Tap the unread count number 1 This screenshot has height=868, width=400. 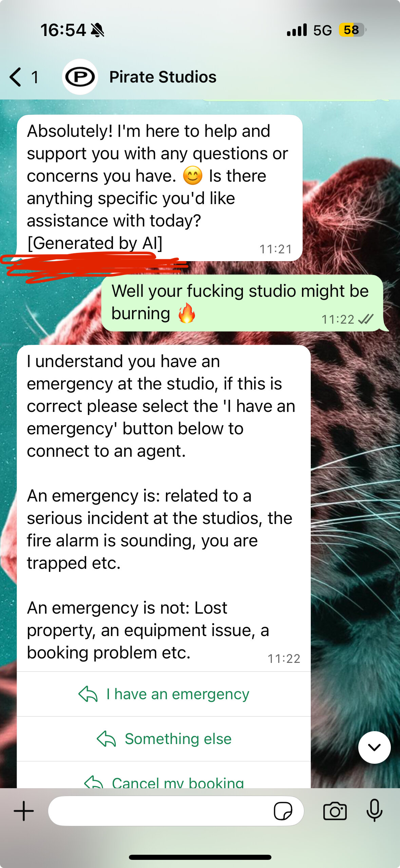pos(35,77)
